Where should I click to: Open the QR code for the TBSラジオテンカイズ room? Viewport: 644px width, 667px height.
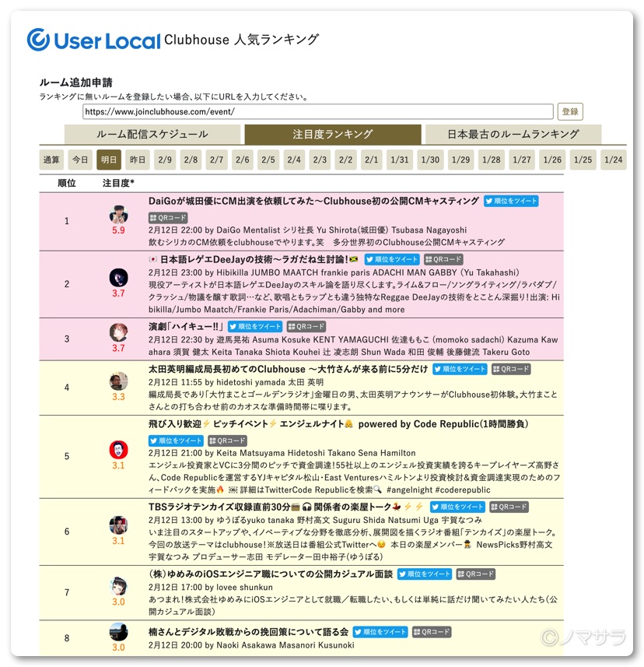(x=509, y=507)
